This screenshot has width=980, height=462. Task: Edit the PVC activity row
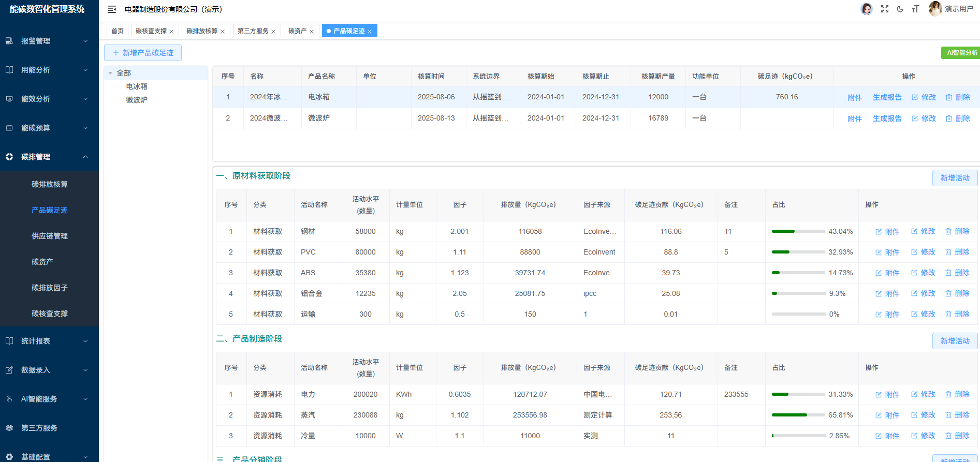point(923,252)
